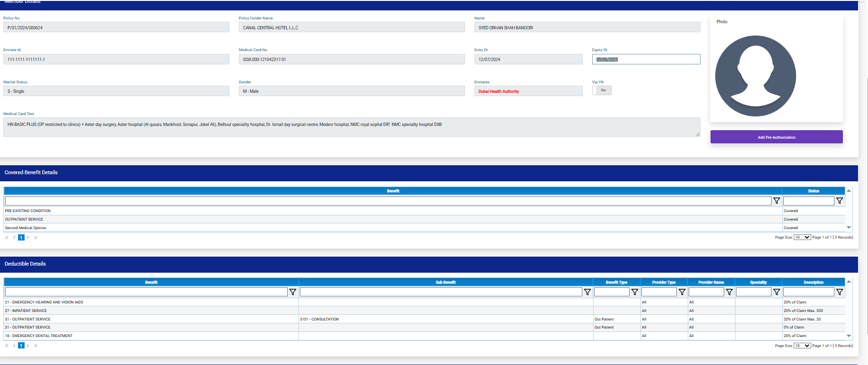Image resolution: width=868 pixels, height=365 pixels.
Task: Open filter icon for Sub Benefit column
Action: click(587, 292)
